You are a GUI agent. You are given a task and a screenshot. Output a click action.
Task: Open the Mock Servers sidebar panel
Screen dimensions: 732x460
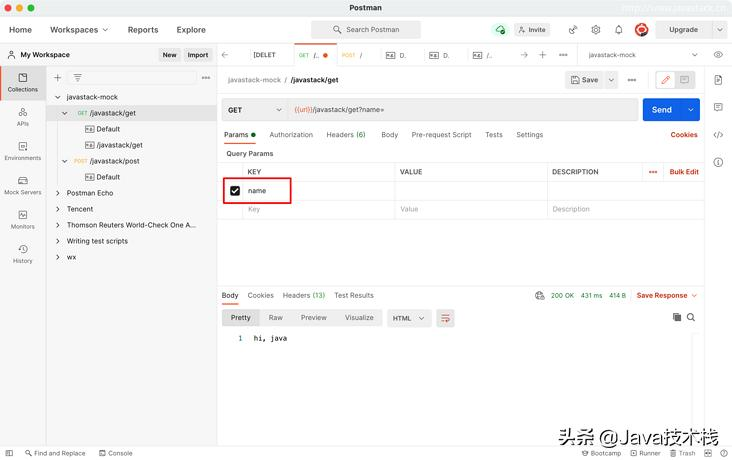(x=22, y=185)
